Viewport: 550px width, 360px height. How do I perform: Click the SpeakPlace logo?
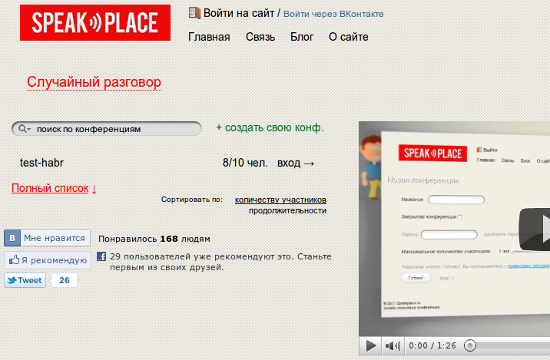click(x=95, y=23)
